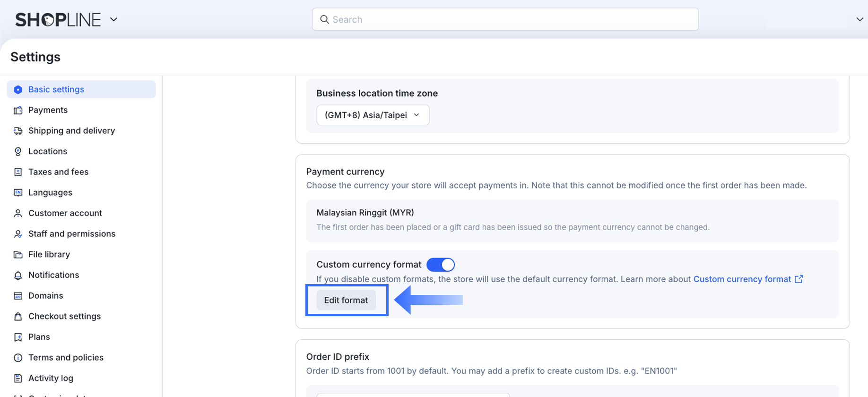This screenshot has width=868, height=397.
Task: Focus the top Search field
Action: point(511,19)
